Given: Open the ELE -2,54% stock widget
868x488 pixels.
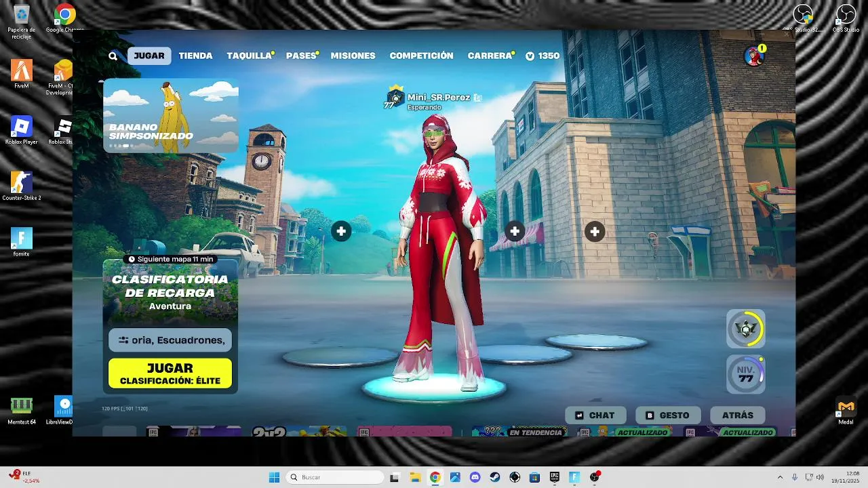Looking at the screenshot, I should pos(25,476).
